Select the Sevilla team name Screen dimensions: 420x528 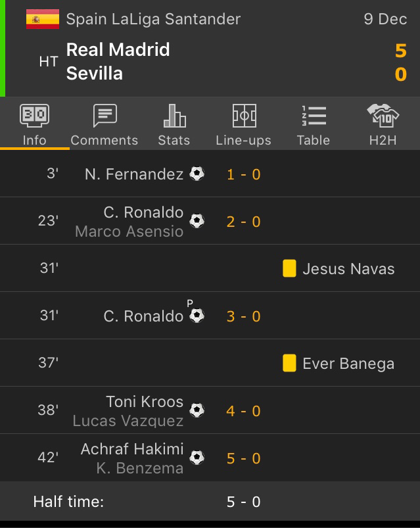95,74
